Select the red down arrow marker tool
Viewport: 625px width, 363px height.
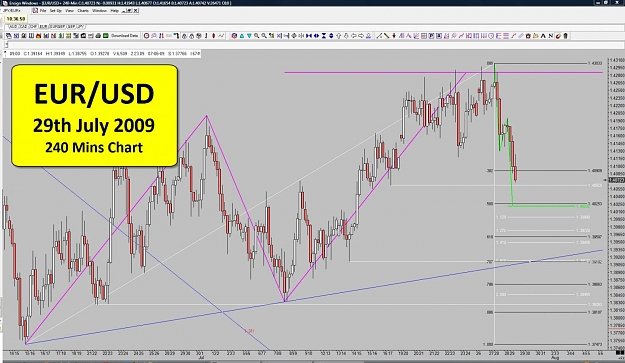(x=394, y=36)
